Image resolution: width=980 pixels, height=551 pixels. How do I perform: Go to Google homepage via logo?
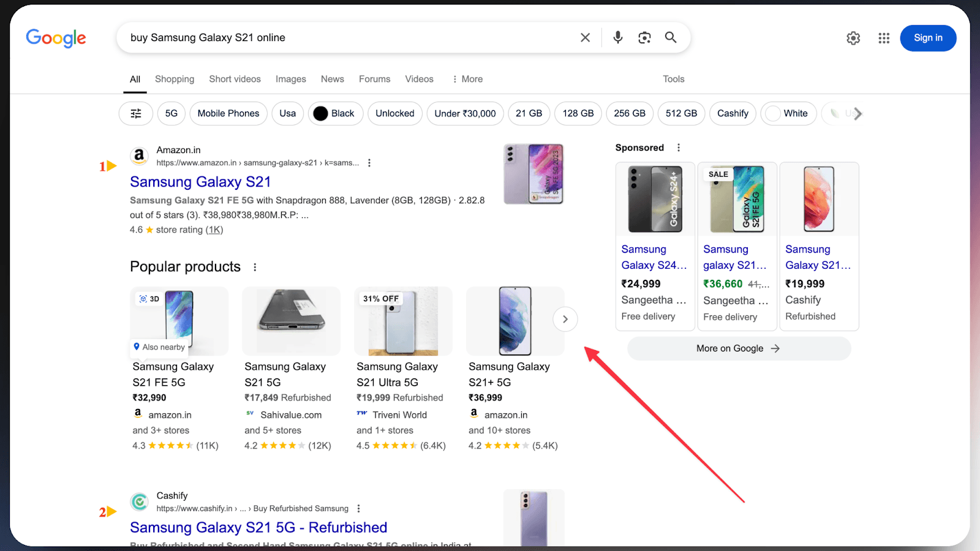[x=56, y=39]
